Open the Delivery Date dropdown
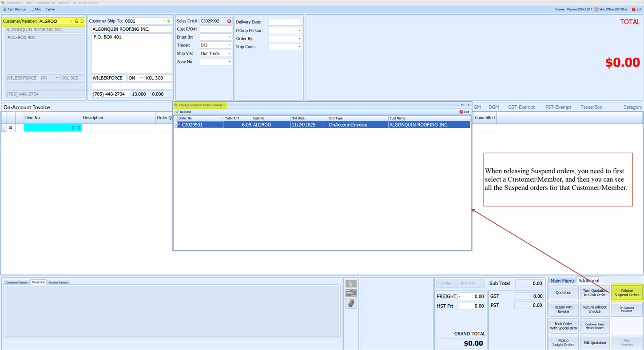Viewport: 644px width, 350px height. [x=300, y=22]
